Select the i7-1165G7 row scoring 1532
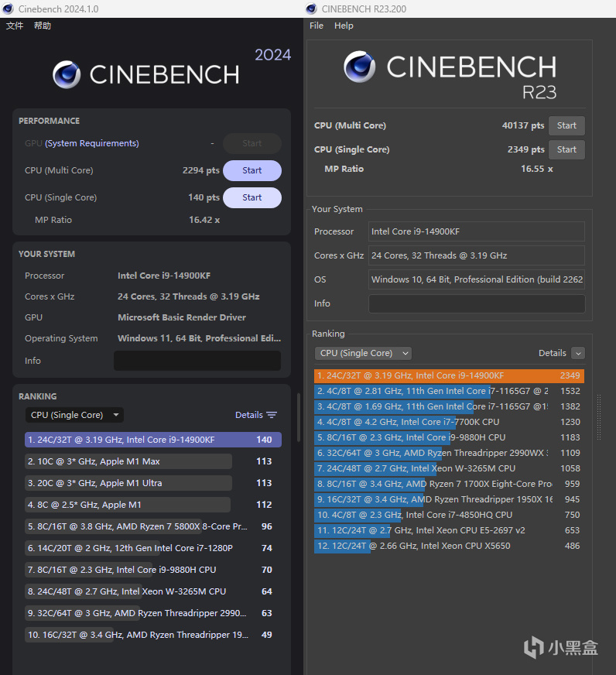 click(x=449, y=392)
